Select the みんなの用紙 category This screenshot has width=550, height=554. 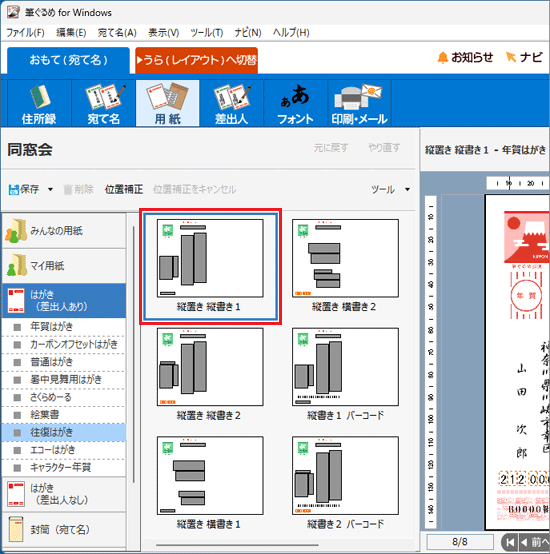(x=64, y=231)
